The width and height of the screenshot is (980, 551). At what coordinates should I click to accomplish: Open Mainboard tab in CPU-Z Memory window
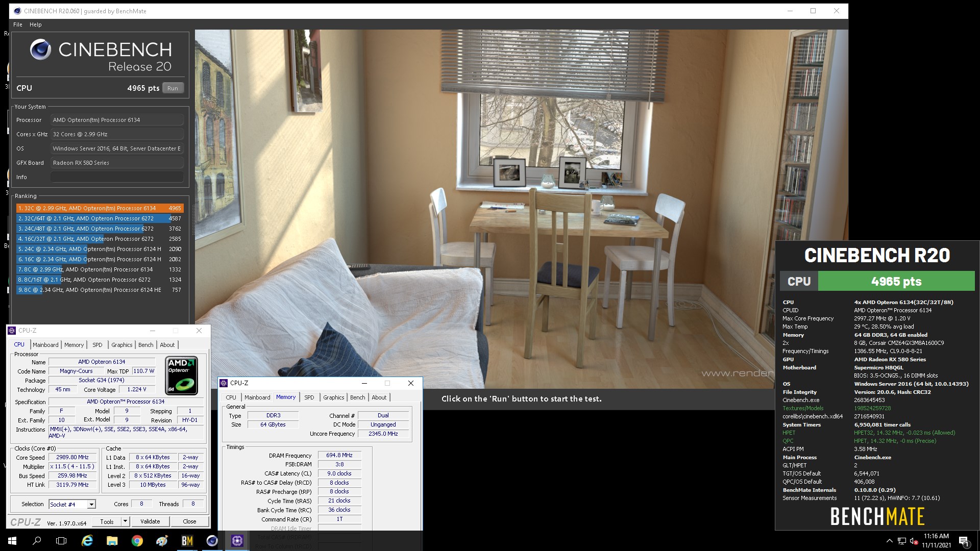click(x=257, y=397)
